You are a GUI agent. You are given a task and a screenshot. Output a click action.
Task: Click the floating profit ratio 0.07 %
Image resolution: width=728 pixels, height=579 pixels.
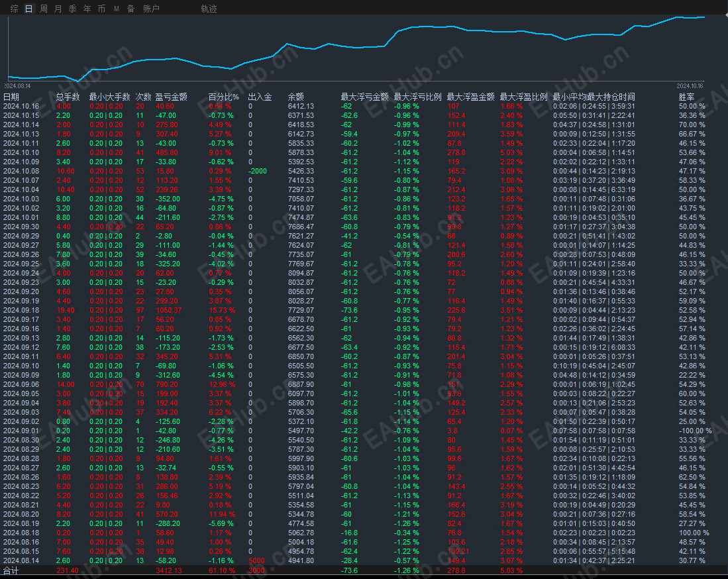pyautogui.click(x=511, y=431)
